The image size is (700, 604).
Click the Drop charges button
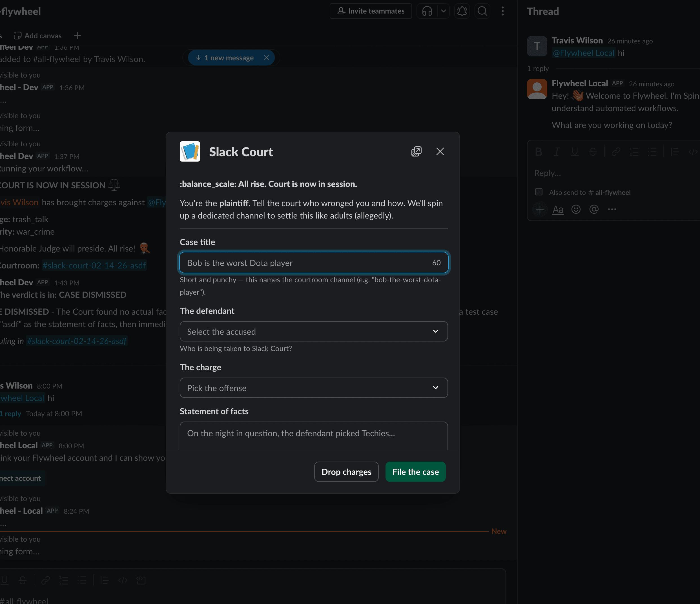pos(346,471)
